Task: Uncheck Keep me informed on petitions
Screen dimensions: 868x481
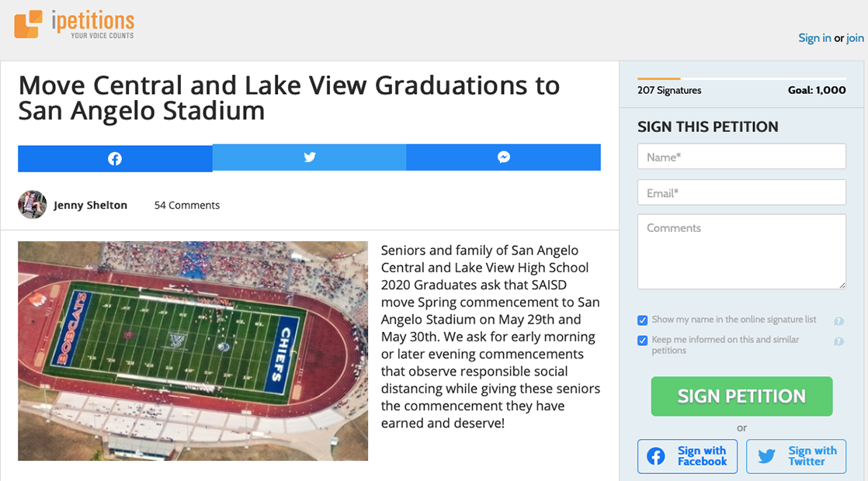Action: 643,341
